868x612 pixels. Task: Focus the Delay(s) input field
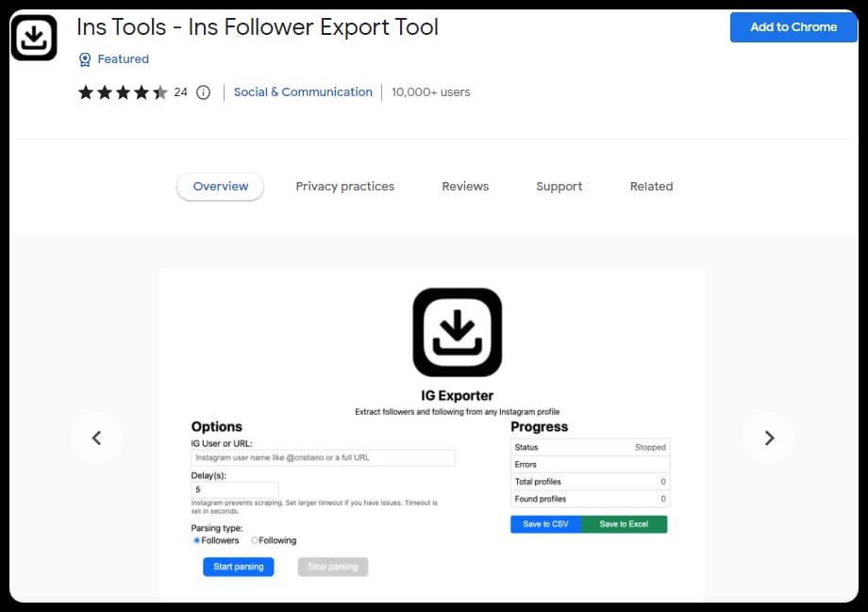(x=235, y=489)
